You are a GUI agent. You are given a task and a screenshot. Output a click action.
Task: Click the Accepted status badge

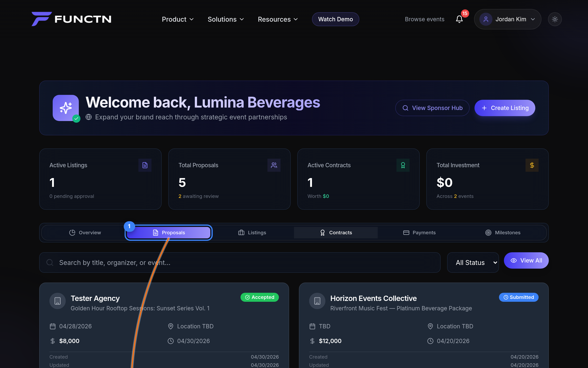tap(259, 297)
